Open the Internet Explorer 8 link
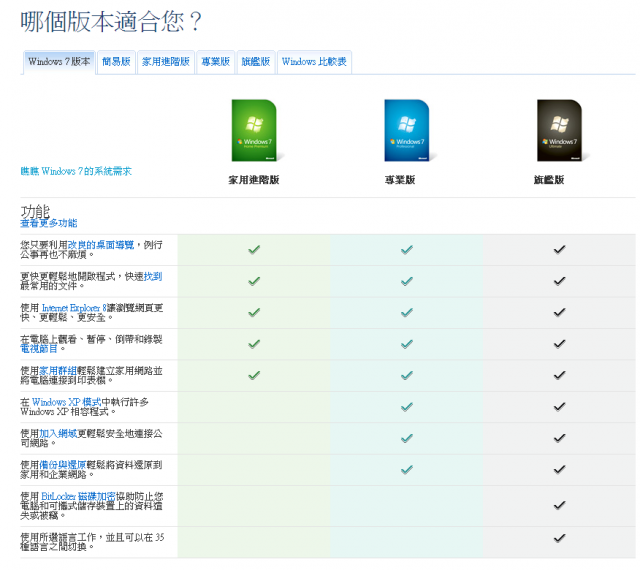Viewport: 640px width, 570px height. (x=74, y=308)
